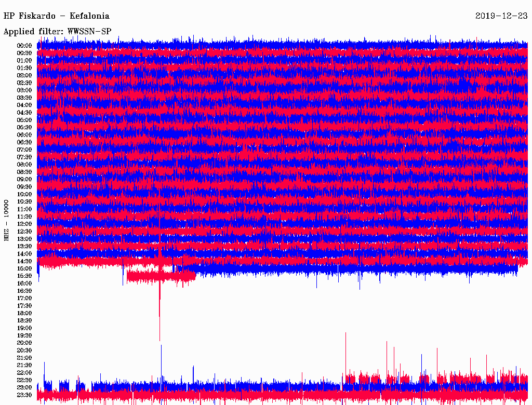Select the 16:00 time label
Screen dimensions: 532x405
[24, 283]
